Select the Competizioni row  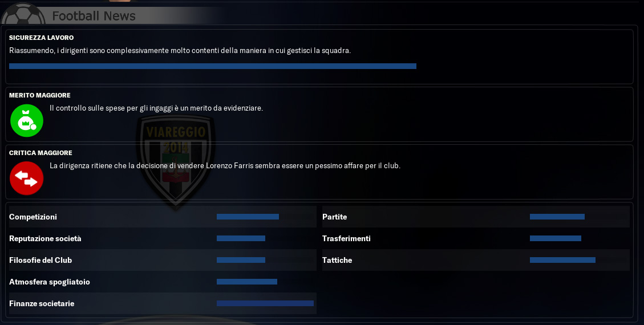(x=163, y=217)
